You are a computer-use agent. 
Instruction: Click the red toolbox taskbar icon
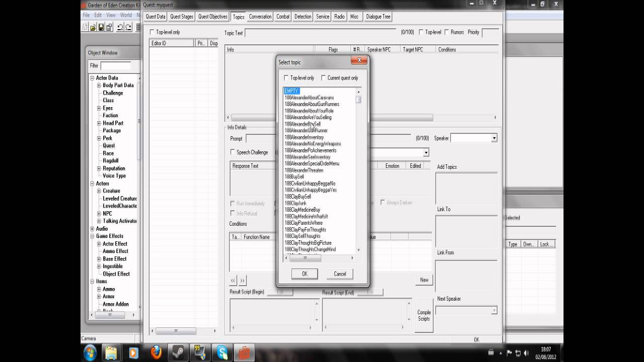[x=244, y=352]
